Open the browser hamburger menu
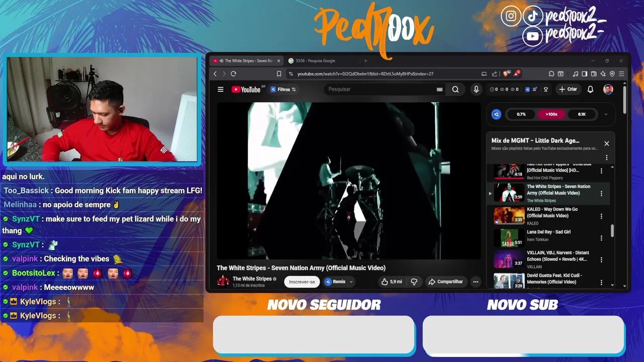Viewport: 644px width, 362px height. (621, 73)
